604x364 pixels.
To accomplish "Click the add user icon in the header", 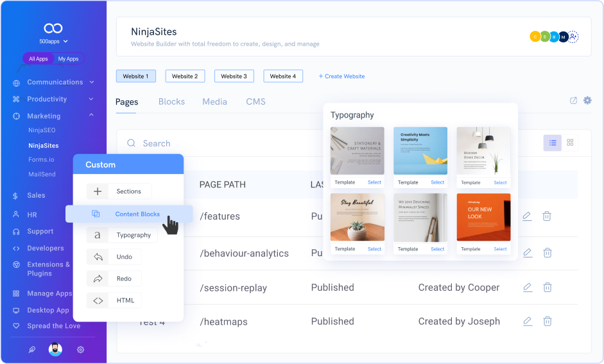I will click(573, 37).
